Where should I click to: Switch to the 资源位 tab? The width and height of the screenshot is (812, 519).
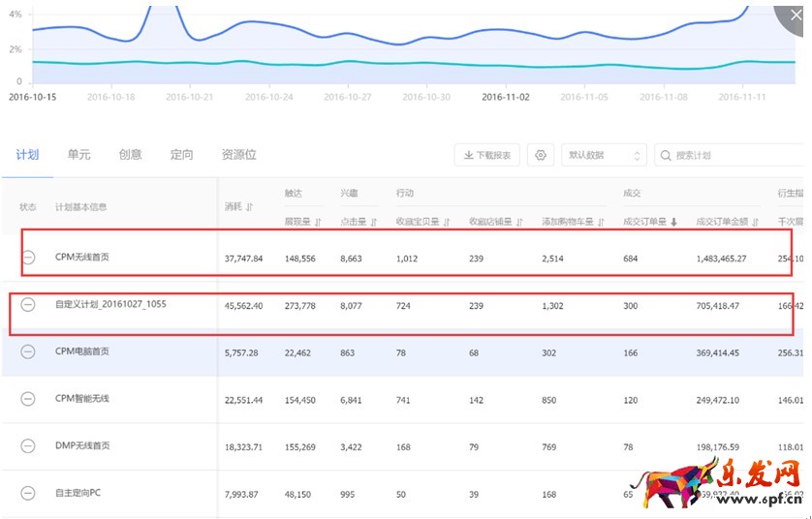coord(238,154)
